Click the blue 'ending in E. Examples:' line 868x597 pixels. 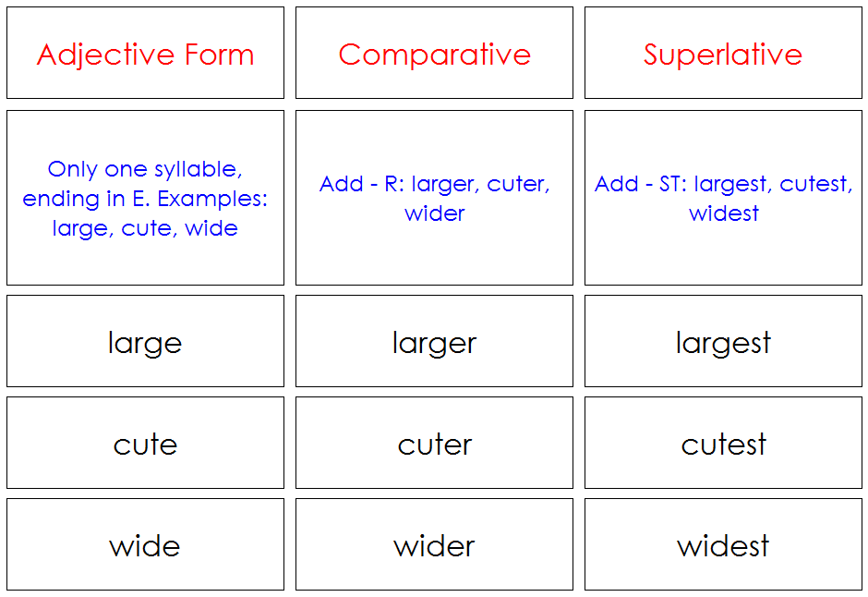[x=145, y=199]
